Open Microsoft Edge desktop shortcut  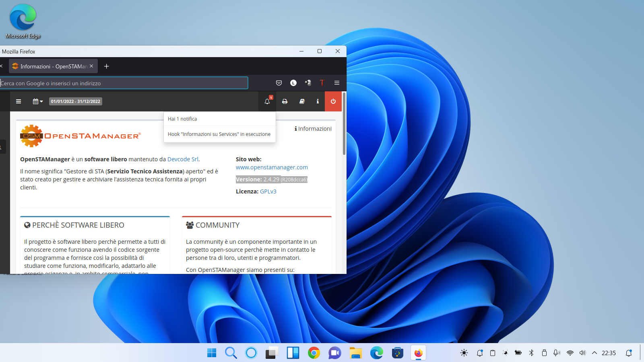pyautogui.click(x=23, y=22)
